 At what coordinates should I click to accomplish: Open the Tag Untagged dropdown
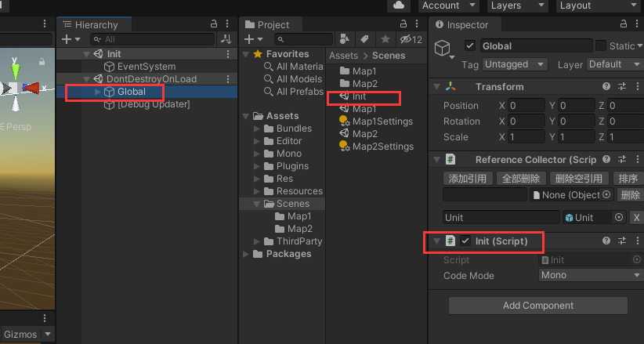(x=515, y=64)
